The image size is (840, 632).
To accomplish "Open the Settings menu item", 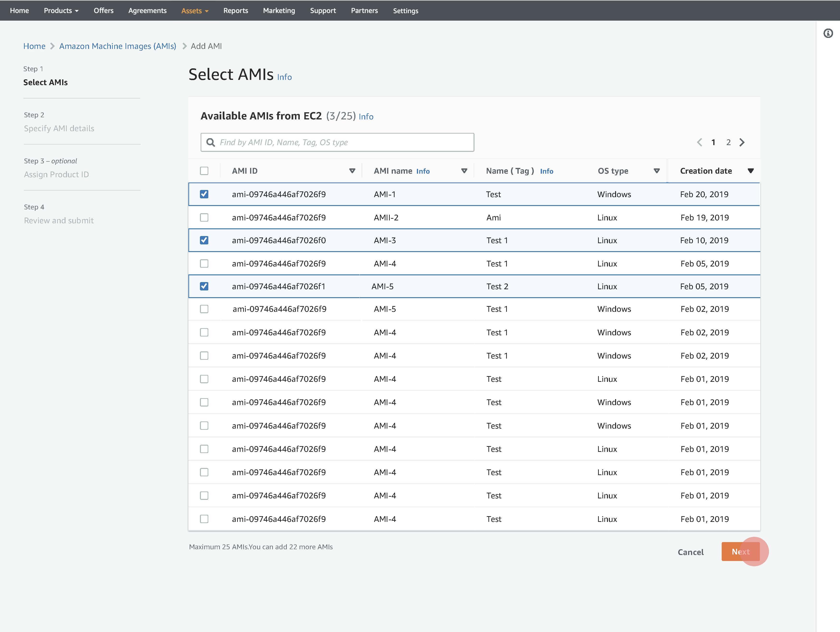I will coord(405,11).
